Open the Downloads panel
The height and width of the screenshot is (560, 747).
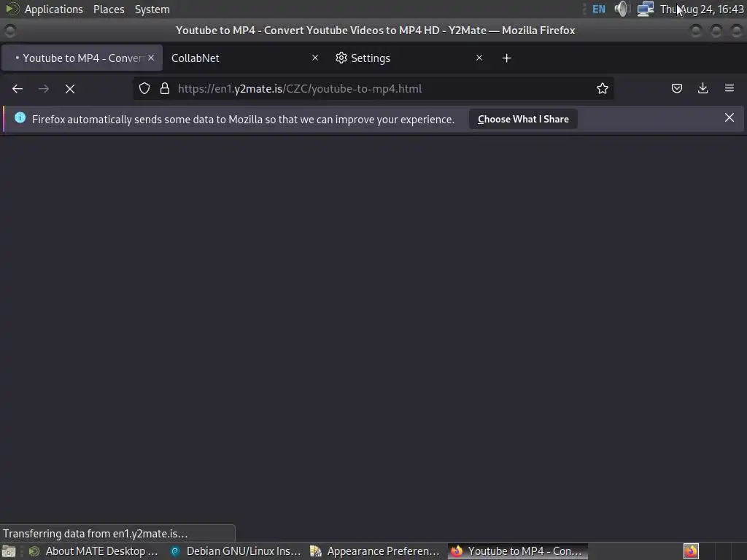point(703,88)
